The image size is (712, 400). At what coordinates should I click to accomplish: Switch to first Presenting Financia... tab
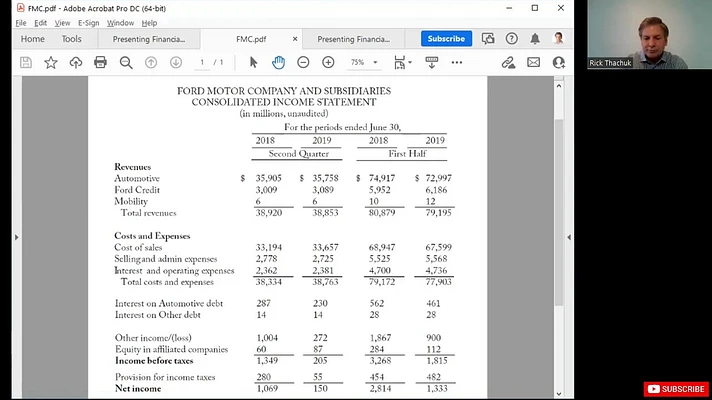[148, 39]
